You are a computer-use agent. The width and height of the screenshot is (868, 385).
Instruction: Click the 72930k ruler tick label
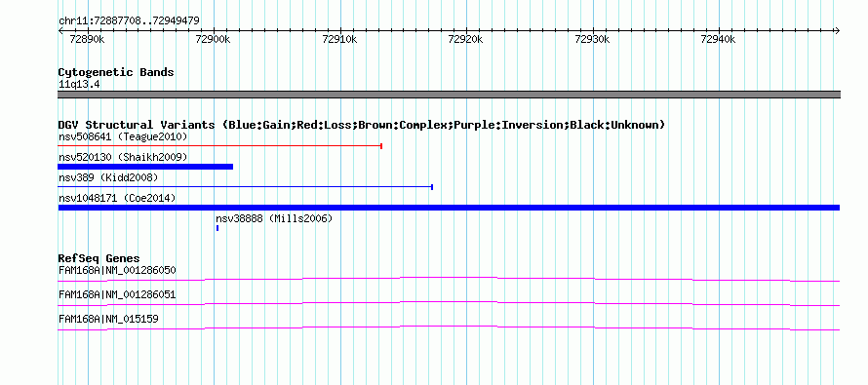tap(592, 40)
